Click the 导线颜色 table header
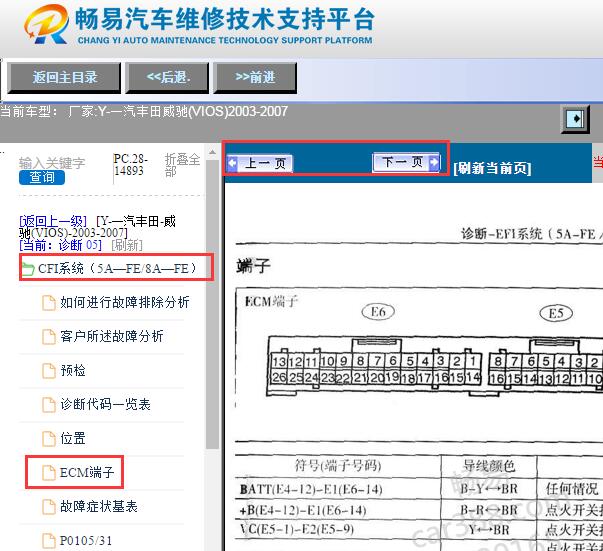This screenshot has width=603, height=551. coord(489,466)
